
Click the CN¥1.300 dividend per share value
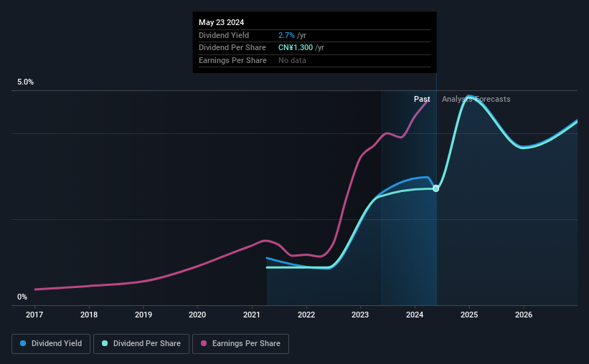pyautogui.click(x=296, y=48)
